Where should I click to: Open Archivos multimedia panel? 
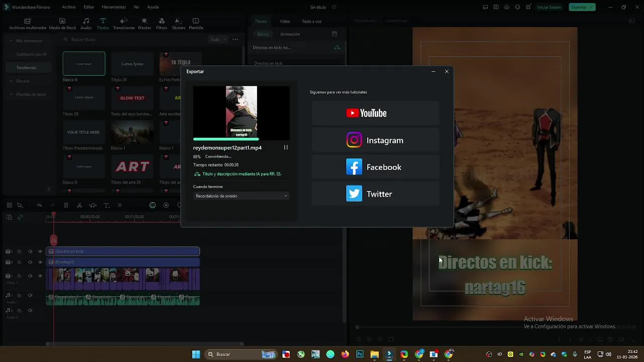(28, 24)
